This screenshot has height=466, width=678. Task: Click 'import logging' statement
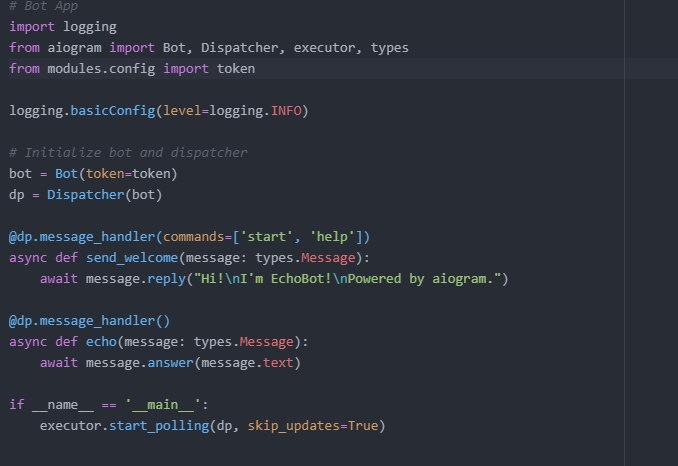[x=63, y=27]
